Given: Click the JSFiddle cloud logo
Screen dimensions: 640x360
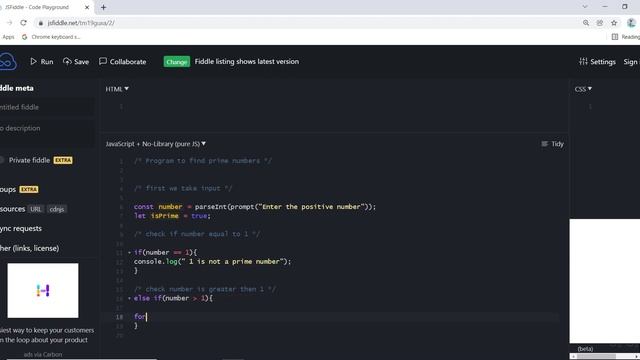Looking at the screenshot, I should [7, 62].
